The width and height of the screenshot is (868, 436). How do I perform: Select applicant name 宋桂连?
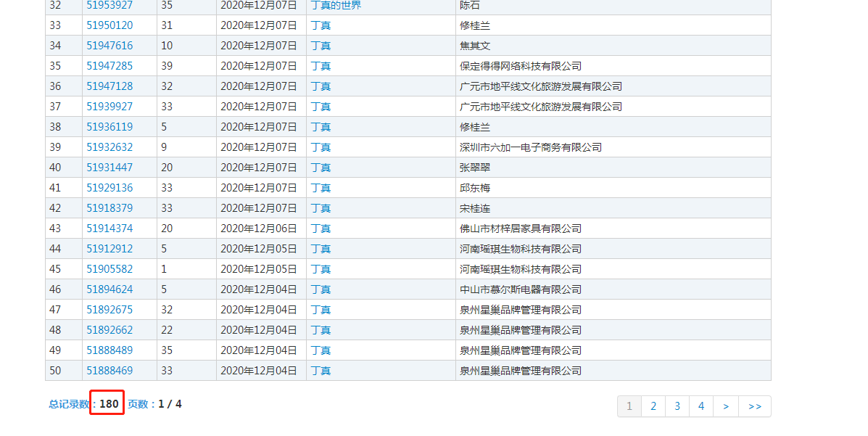pyautogui.click(x=475, y=208)
